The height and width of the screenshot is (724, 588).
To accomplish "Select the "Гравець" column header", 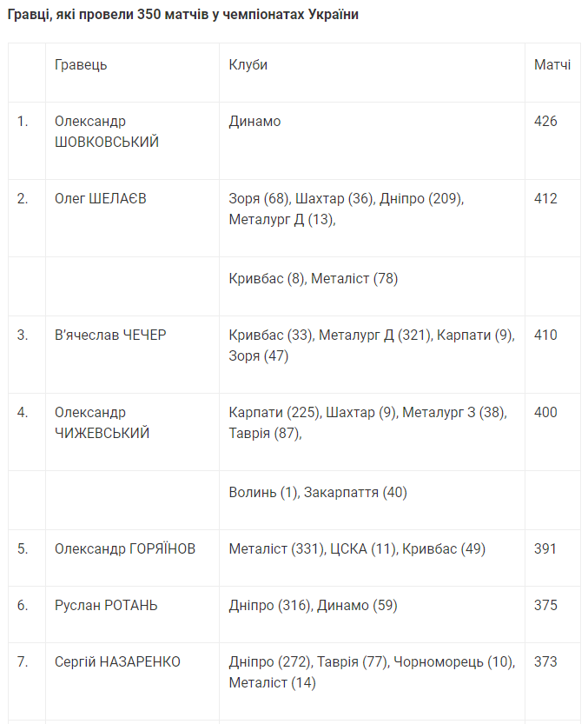I will 81,65.
